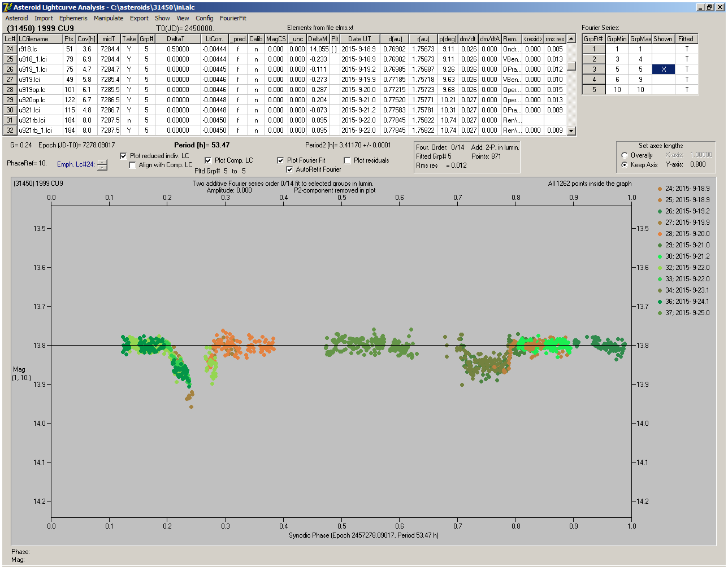The height and width of the screenshot is (567, 728).
Task: Open the Config menu
Action: (x=205, y=18)
